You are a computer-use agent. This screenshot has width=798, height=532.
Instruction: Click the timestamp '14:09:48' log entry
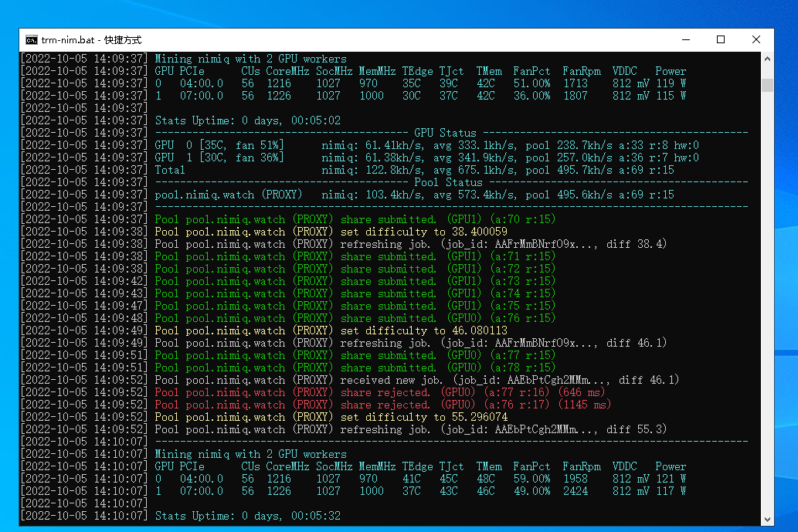120,318
